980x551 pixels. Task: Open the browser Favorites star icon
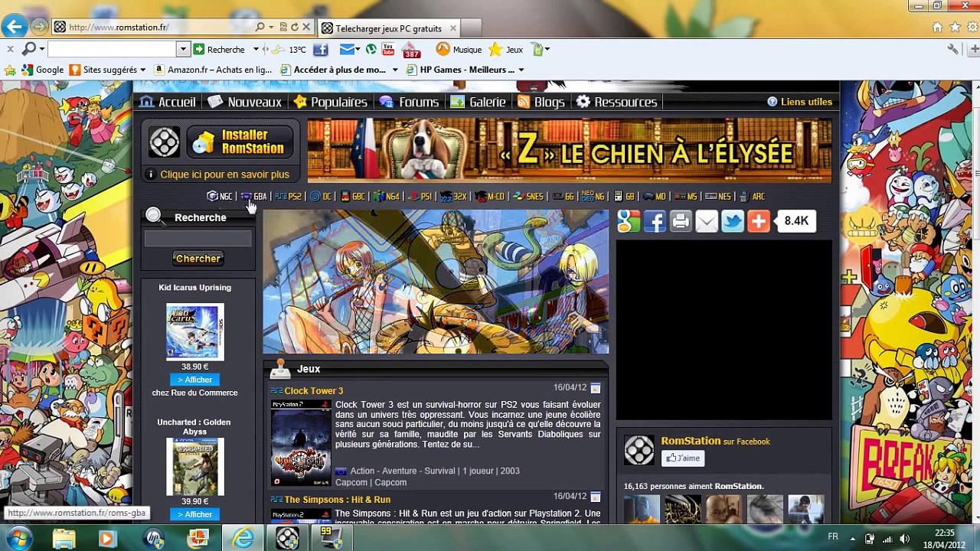coord(955,28)
